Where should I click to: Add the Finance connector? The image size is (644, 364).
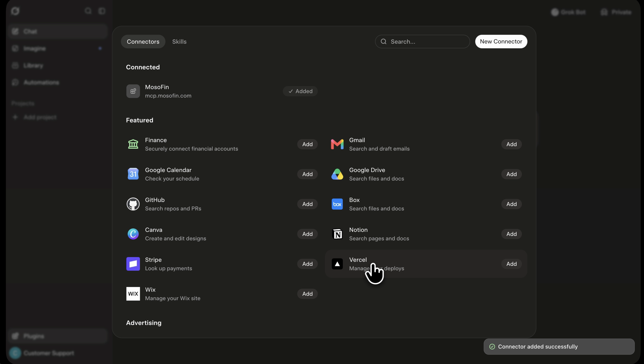tap(307, 144)
